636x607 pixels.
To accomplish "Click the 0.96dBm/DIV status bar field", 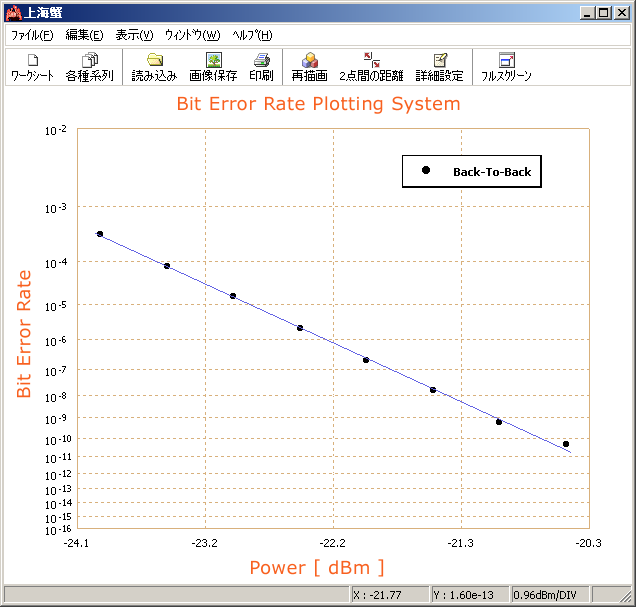I will click(x=544, y=595).
